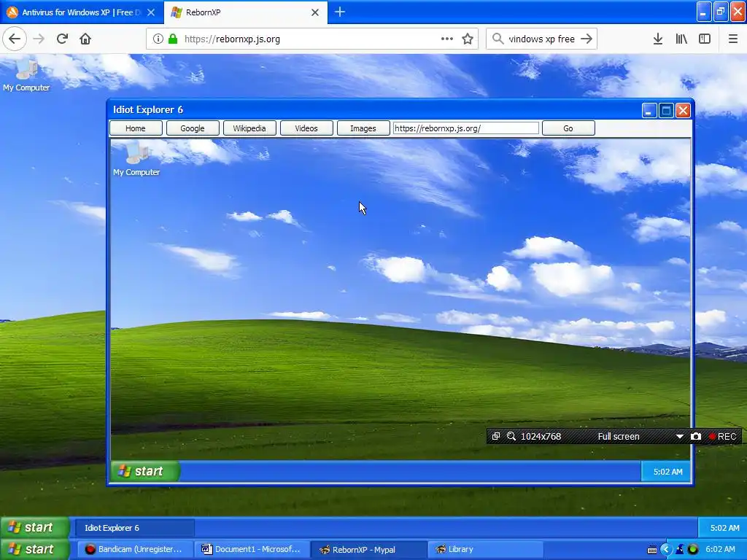Submit the search with the arrow button
The image size is (747, 560).
pos(587,39)
